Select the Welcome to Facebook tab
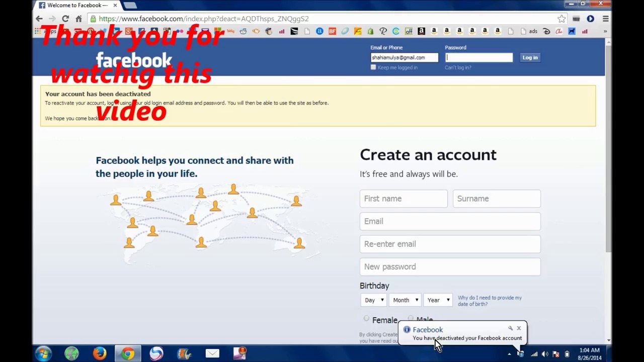Screen dimensions: 644x362 (x=76, y=5)
